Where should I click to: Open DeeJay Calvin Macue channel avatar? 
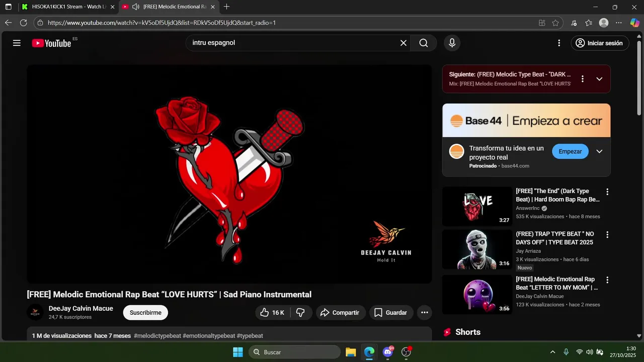tap(35, 312)
